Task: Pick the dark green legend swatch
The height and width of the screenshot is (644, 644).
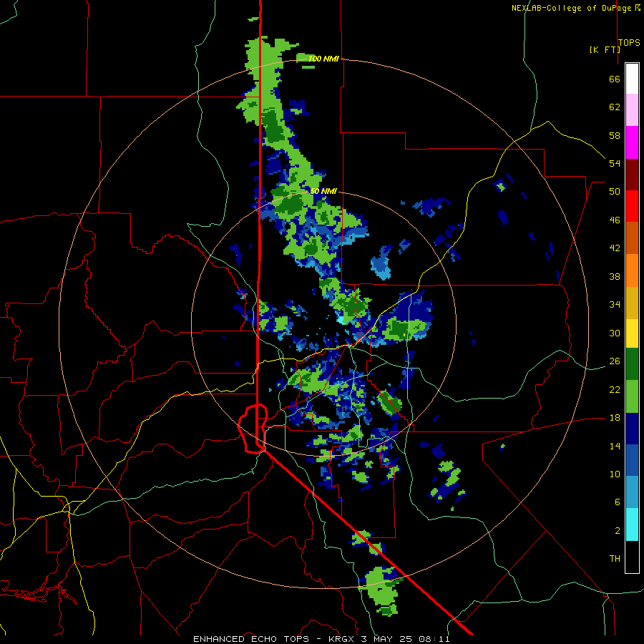Action: 632,364
